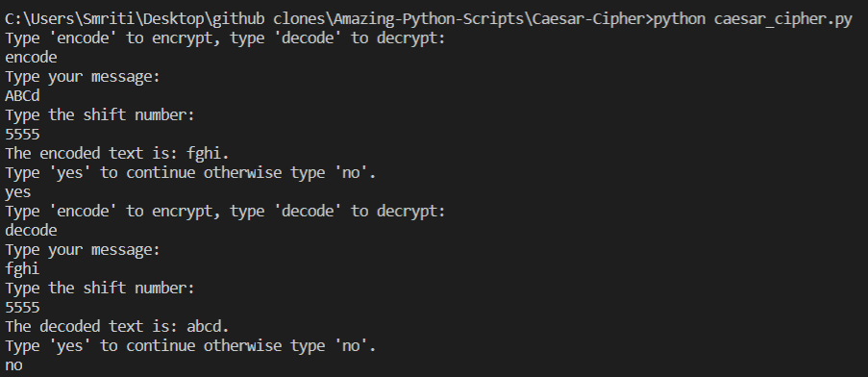This screenshot has height=377, width=868.
Task: Click the first '5555' shift number
Action: tap(23, 135)
